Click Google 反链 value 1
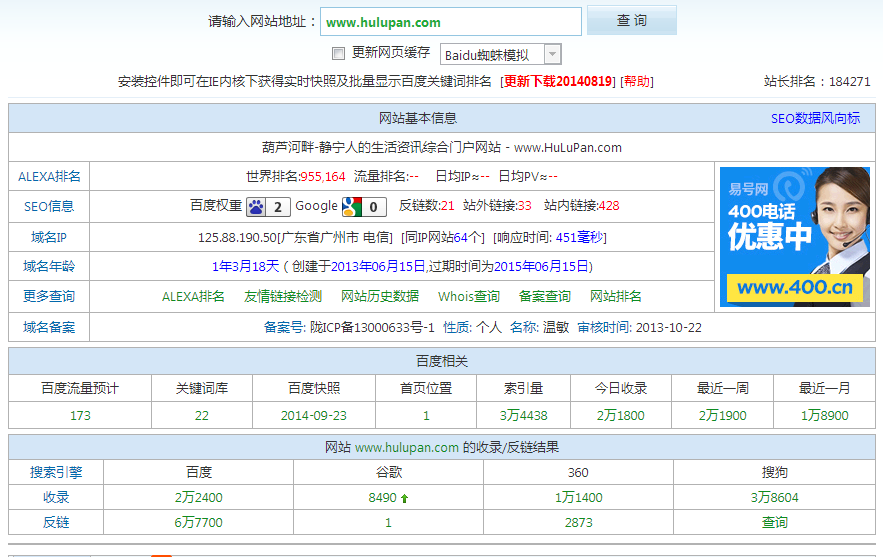The height and width of the screenshot is (557, 883). (388, 522)
